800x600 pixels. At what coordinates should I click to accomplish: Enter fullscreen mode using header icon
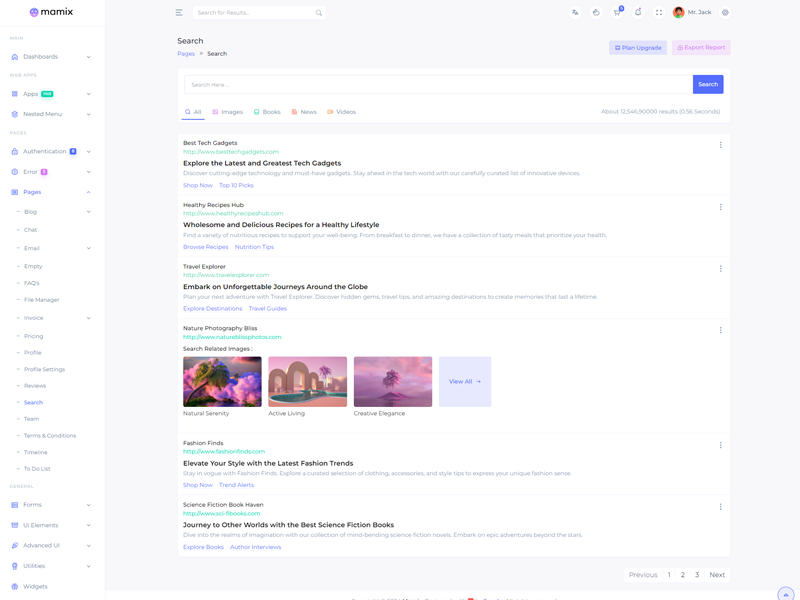659,13
